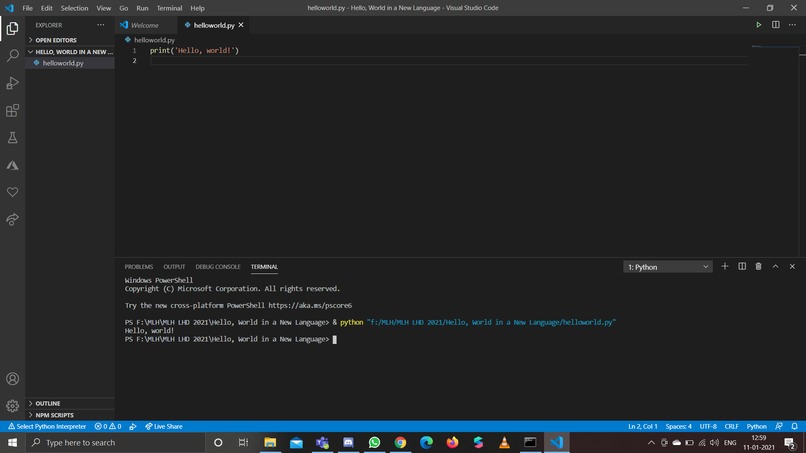Switch to the Output panel tab
The image size is (806, 453).
[x=174, y=266]
